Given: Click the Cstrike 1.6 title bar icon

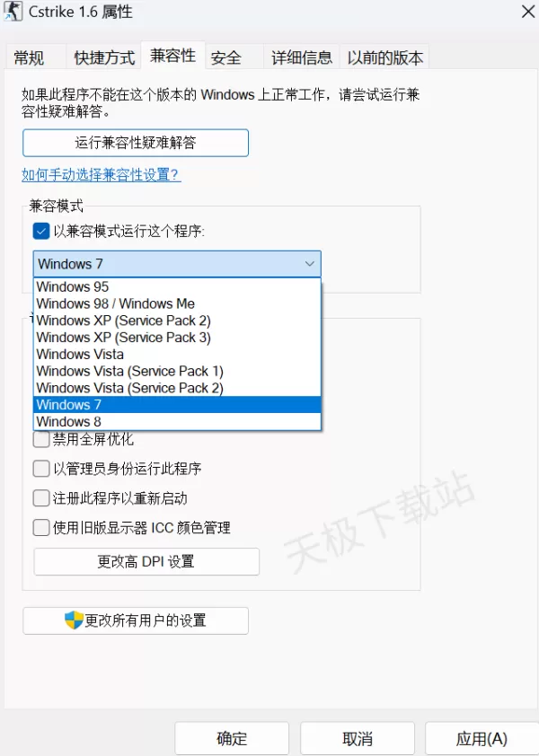Looking at the screenshot, I should point(13,11).
